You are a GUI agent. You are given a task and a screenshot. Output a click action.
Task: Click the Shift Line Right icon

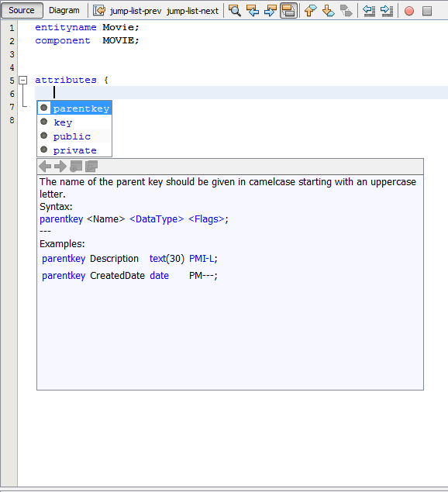pyautogui.click(x=387, y=11)
